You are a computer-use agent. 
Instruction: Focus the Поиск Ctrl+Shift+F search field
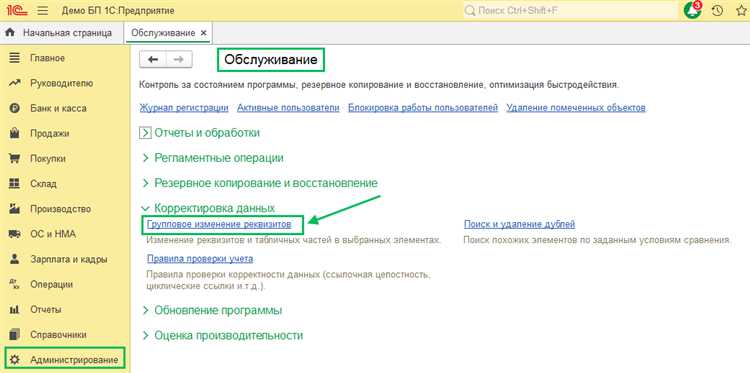(570, 11)
